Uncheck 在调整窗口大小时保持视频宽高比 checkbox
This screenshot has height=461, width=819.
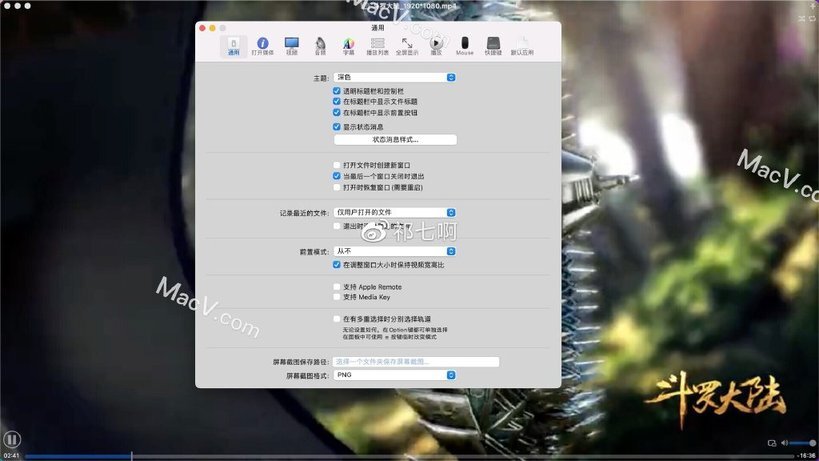point(336,265)
